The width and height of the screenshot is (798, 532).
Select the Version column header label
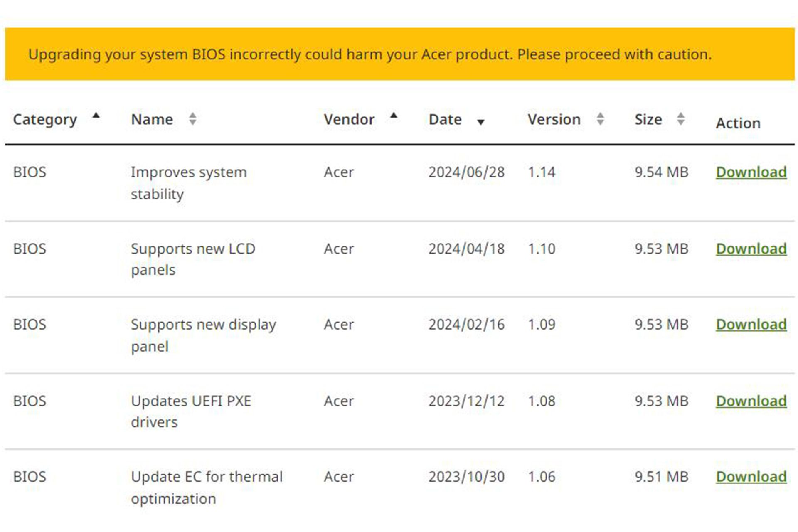[554, 120]
